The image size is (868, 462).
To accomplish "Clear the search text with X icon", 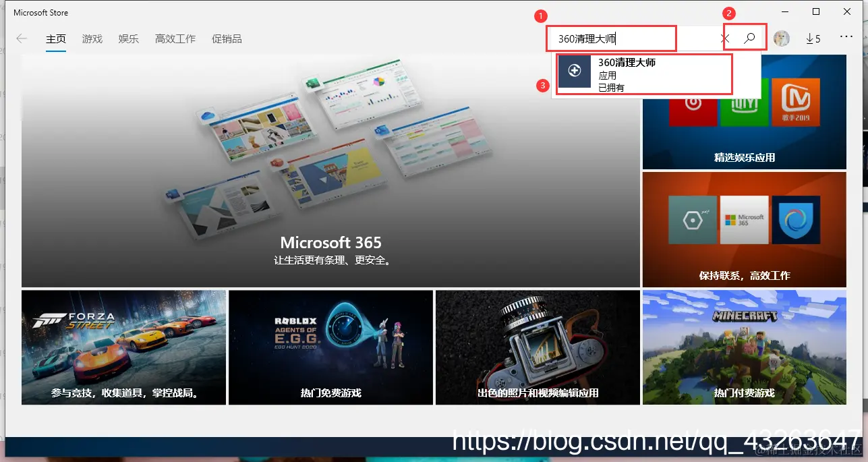I will coord(725,39).
